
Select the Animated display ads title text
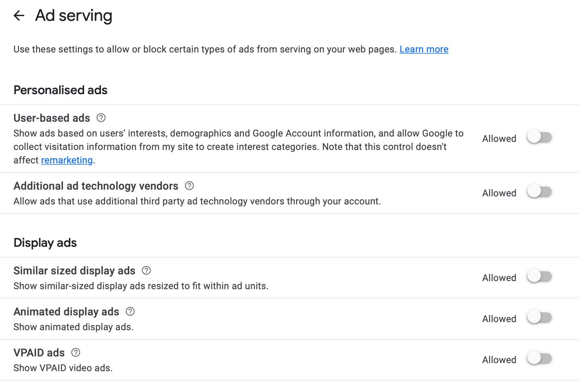(66, 312)
